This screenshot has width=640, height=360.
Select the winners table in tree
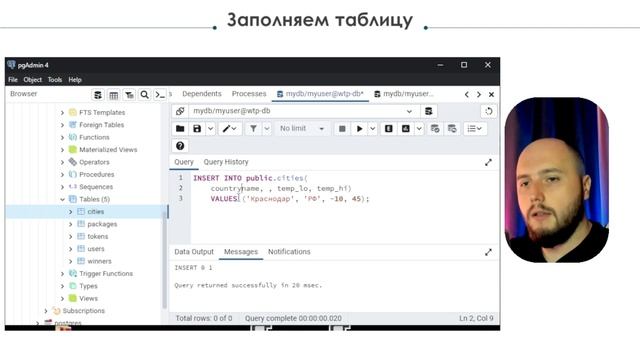click(x=99, y=261)
